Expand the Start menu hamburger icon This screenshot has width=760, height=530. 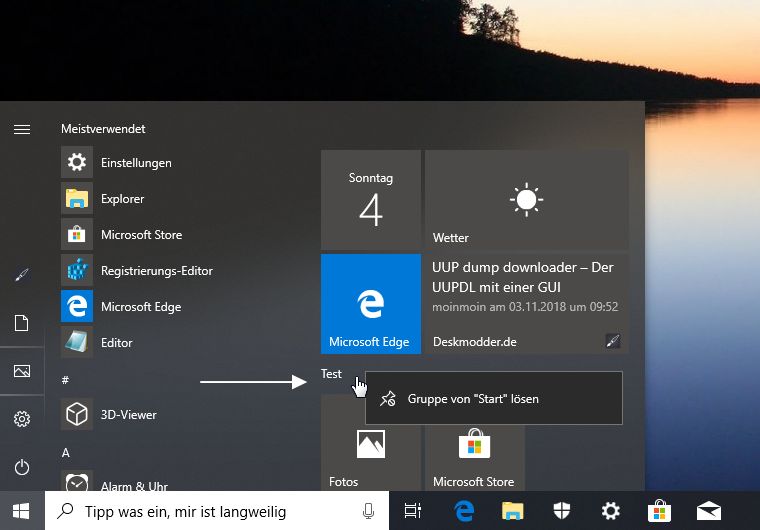pos(22,129)
